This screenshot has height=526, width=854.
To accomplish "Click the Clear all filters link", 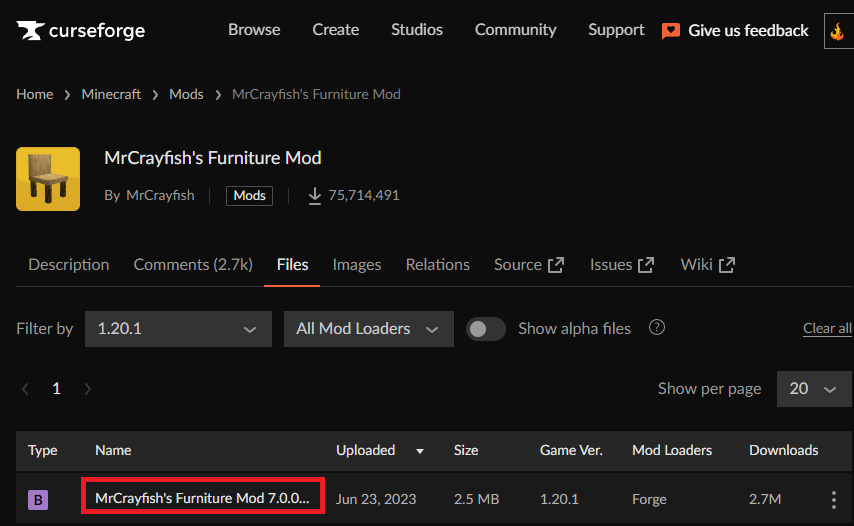I will pyautogui.click(x=827, y=329).
